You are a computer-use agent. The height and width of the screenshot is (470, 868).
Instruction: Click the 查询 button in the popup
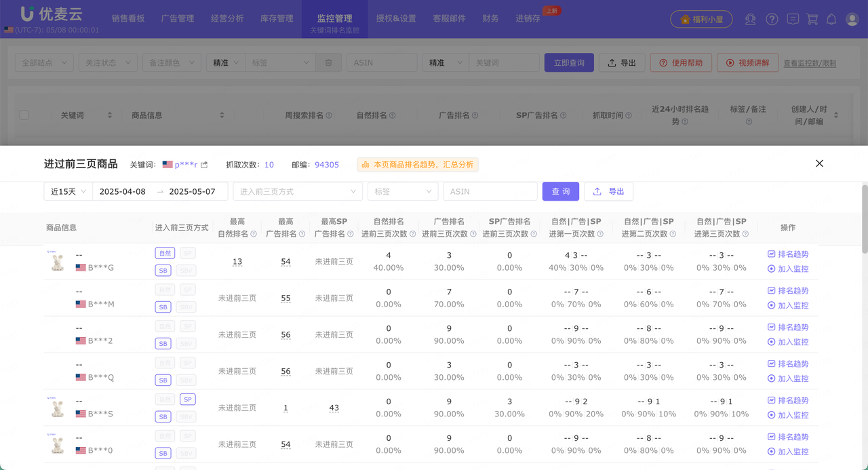pos(560,192)
